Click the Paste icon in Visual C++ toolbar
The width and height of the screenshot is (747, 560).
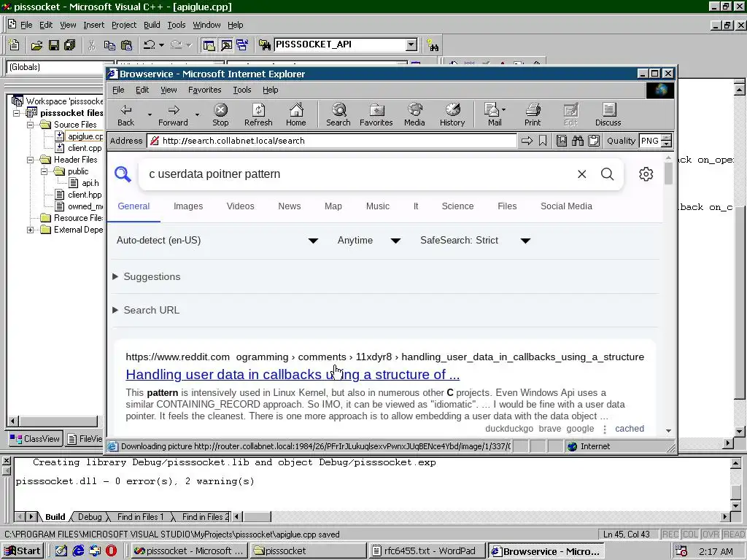(x=127, y=45)
